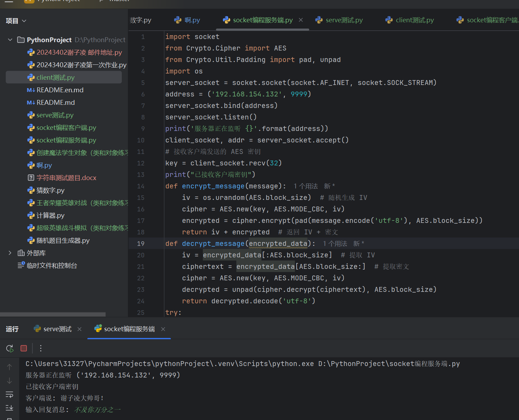Click the 输入回复消息 console input text
The height and width of the screenshot is (420, 519).
click(97, 410)
